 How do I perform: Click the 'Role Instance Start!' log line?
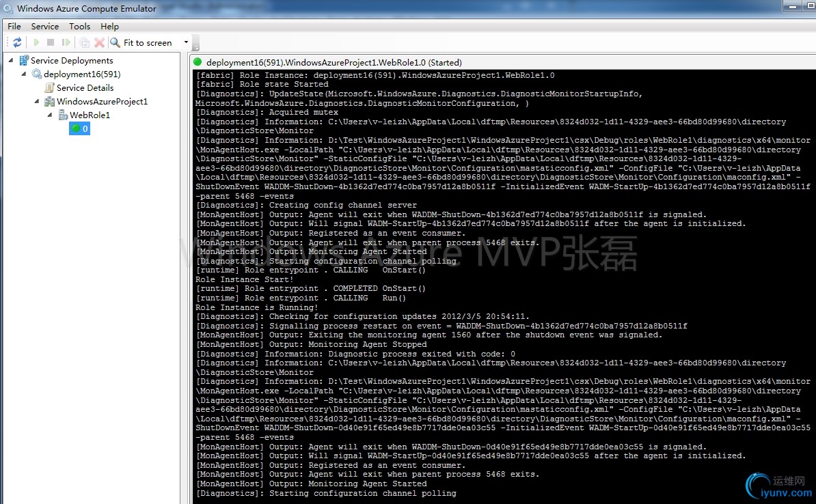[x=245, y=280]
